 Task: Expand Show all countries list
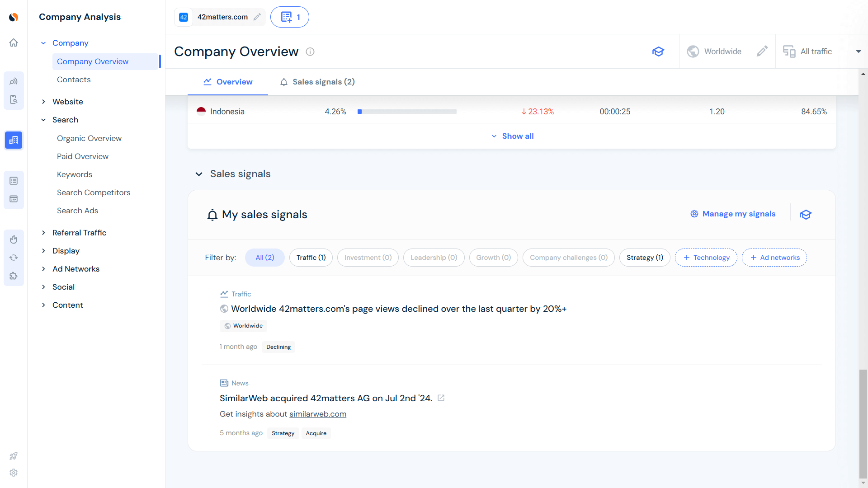(x=512, y=136)
